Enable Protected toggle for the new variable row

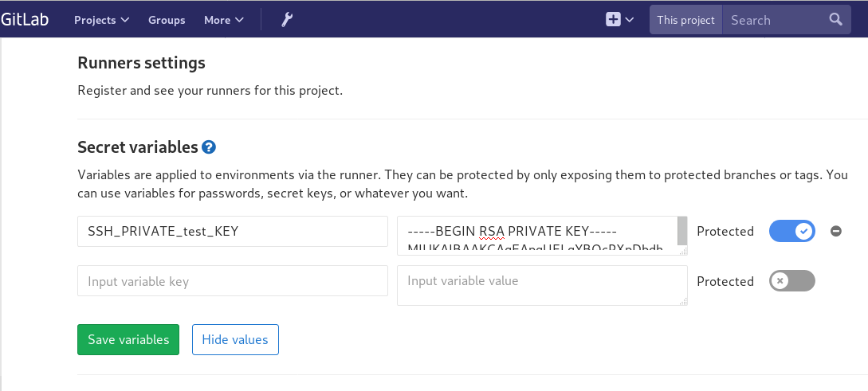(791, 280)
